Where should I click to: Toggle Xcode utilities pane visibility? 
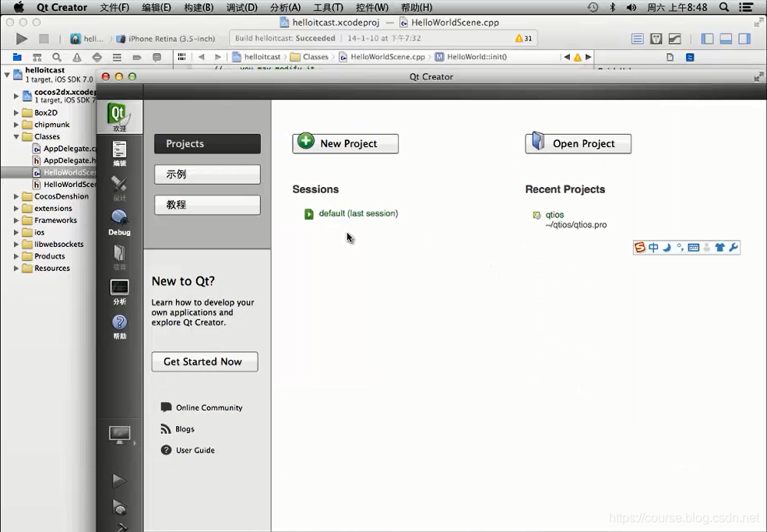pyautogui.click(x=744, y=39)
